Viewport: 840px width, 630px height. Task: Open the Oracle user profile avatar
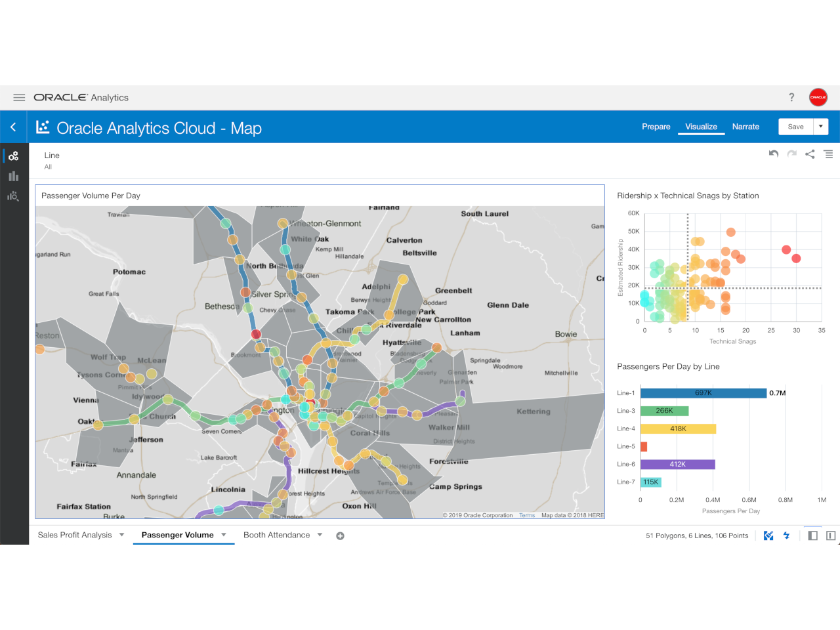pyautogui.click(x=818, y=97)
